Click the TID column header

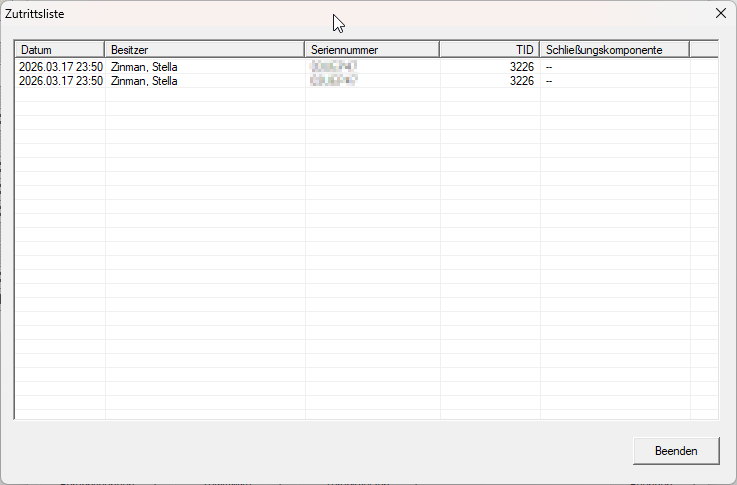click(489, 49)
